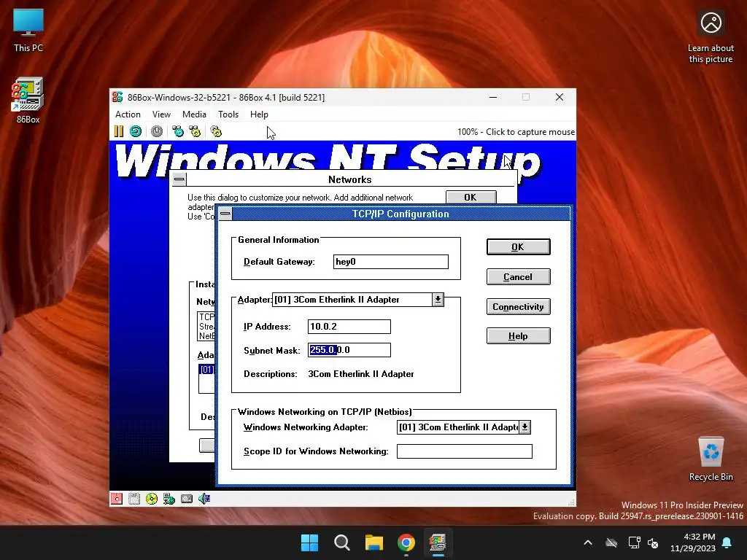Open the notification bell in the taskbar
747x560 pixels.
pos(727,542)
